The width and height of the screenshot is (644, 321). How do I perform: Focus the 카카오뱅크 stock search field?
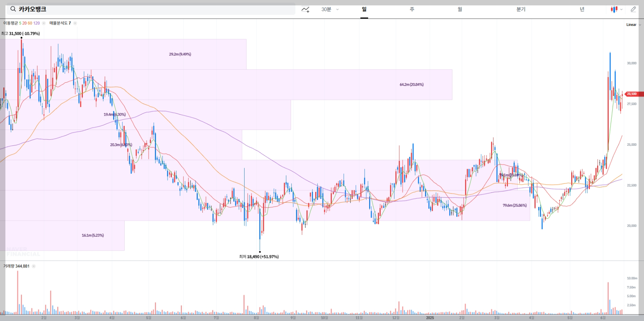[x=151, y=9]
